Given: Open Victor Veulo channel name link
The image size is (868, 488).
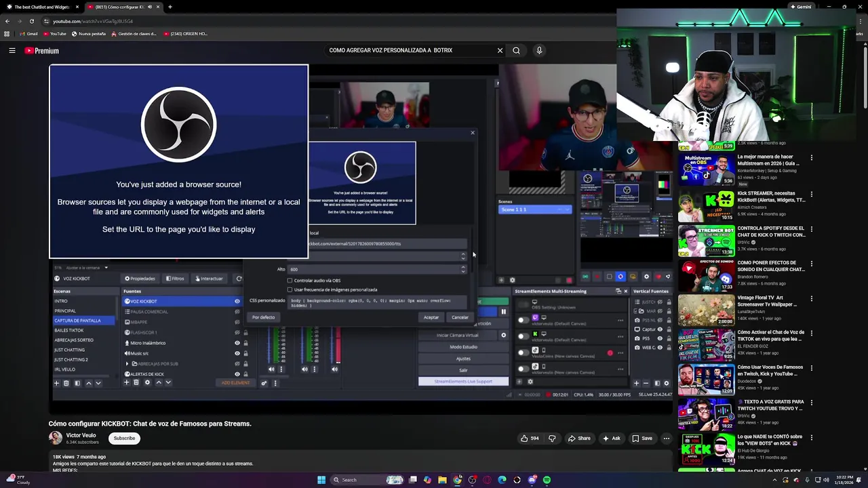Looking at the screenshot, I should [x=81, y=435].
